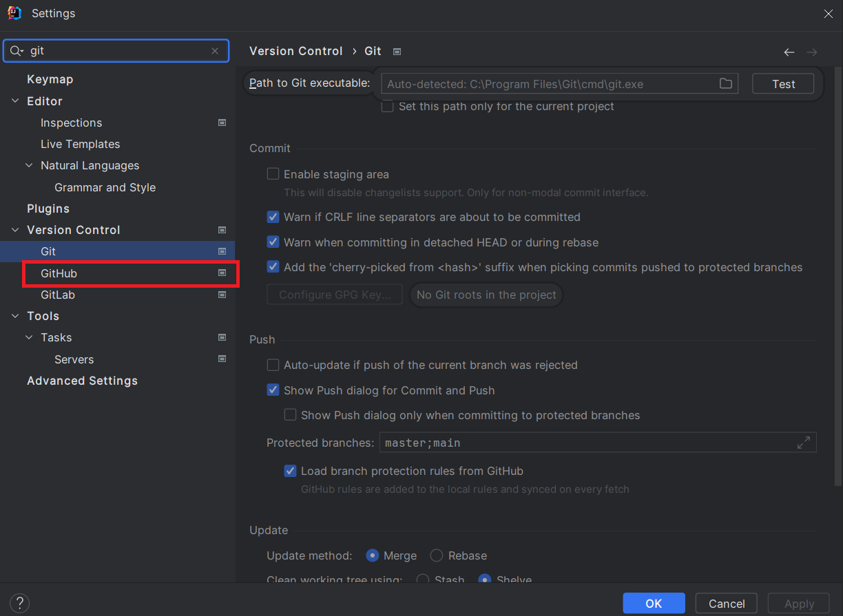Click the project icon beside GitLab row
This screenshot has width=843, height=616.
222,295
